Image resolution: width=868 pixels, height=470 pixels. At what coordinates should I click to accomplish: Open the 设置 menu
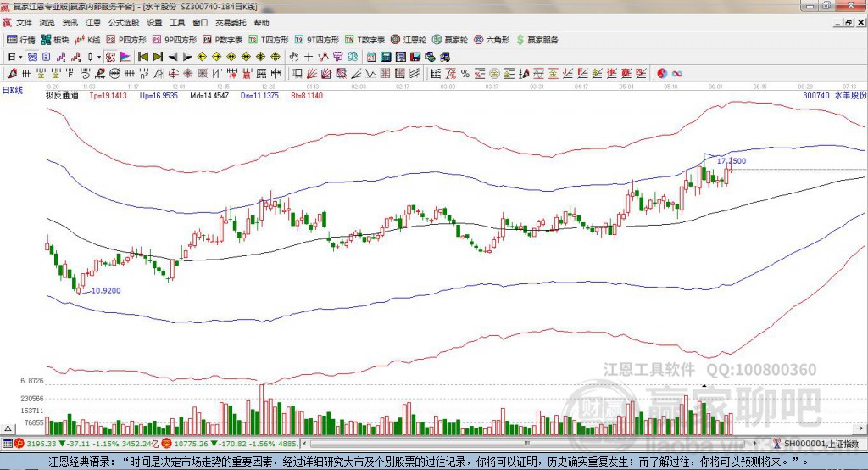pyautogui.click(x=154, y=23)
